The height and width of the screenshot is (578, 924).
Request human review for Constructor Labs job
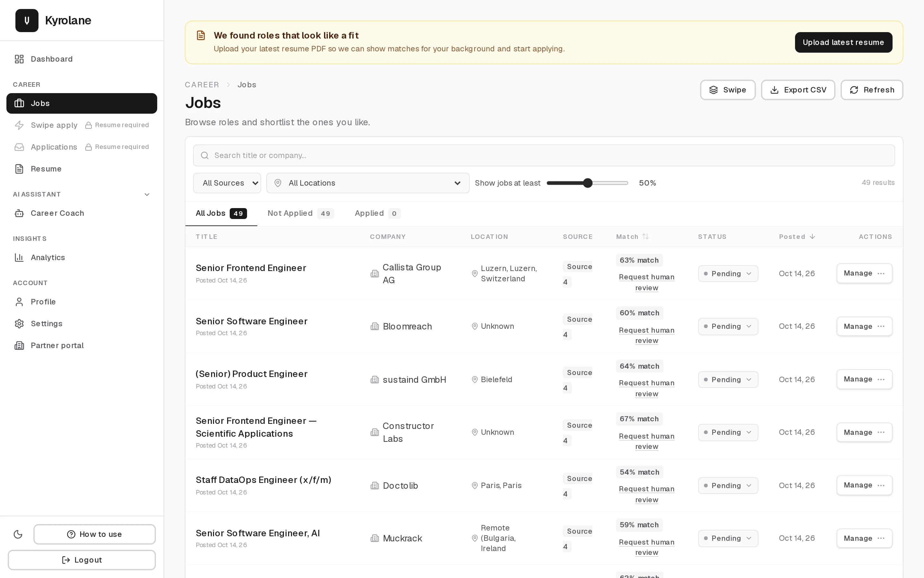point(646,441)
